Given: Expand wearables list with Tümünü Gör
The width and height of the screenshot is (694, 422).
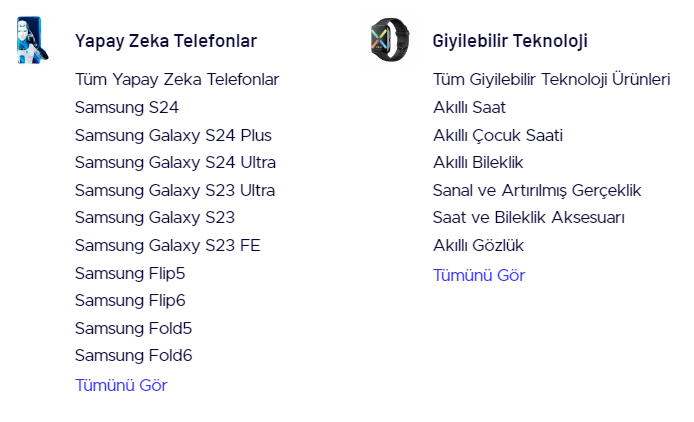Looking at the screenshot, I should (479, 275).
